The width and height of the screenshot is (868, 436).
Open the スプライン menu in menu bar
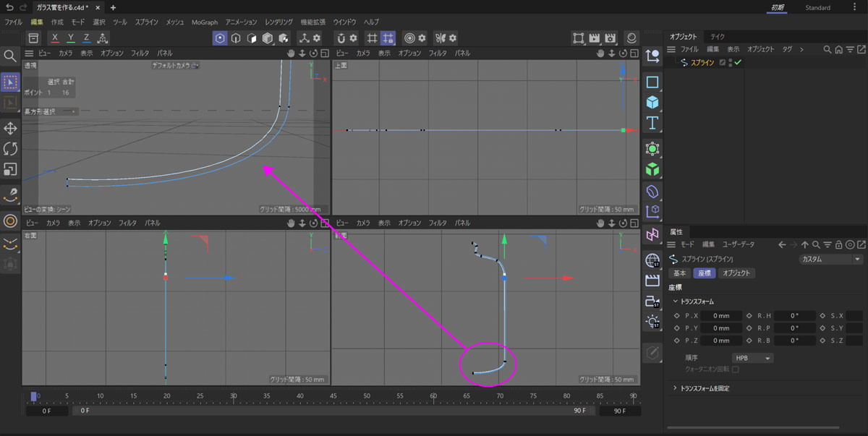coord(146,22)
